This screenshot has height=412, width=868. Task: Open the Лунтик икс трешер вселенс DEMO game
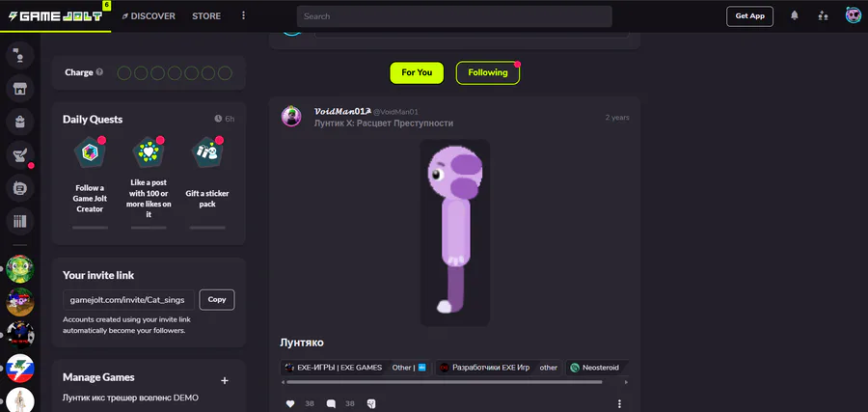click(x=130, y=398)
